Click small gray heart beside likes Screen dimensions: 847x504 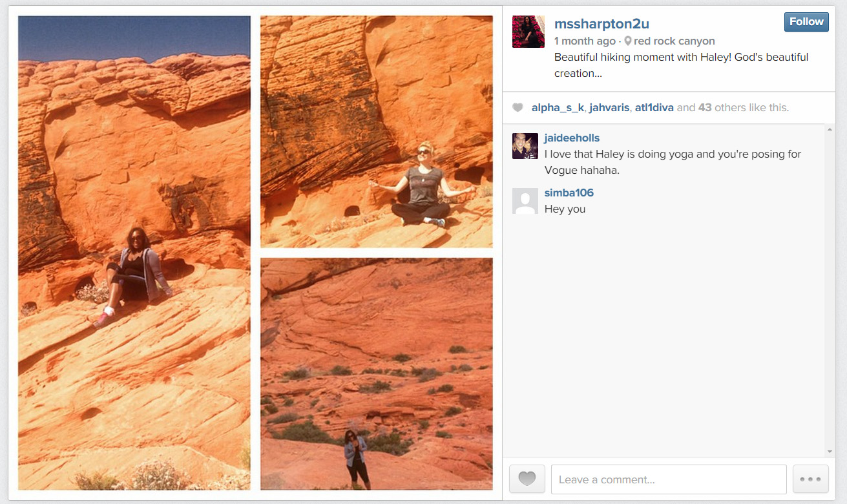(518, 107)
